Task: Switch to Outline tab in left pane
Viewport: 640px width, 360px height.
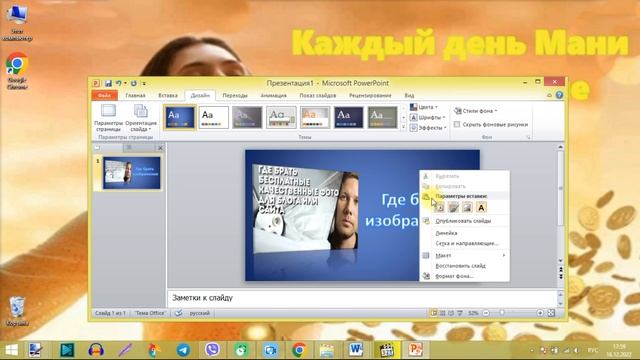Action: point(129,148)
